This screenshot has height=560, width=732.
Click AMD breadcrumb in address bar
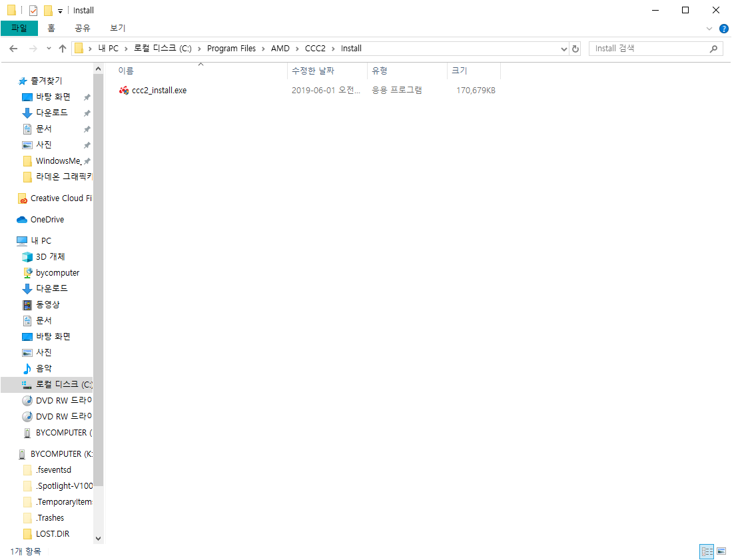point(280,49)
